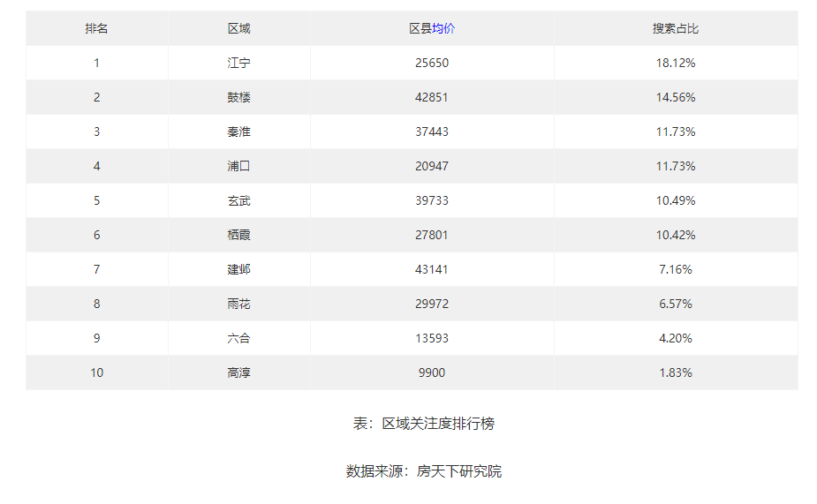The width and height of the screenshot is (817, 504).
Task: Select the 排名 column header
Action: pyautogui.click(x=96, y=28)
